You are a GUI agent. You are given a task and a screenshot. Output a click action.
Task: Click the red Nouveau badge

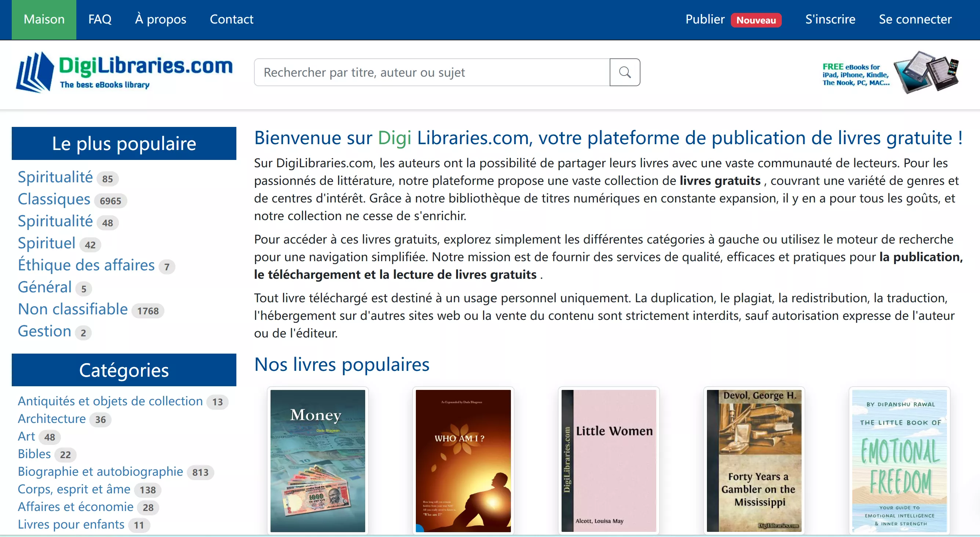[755, 20]
